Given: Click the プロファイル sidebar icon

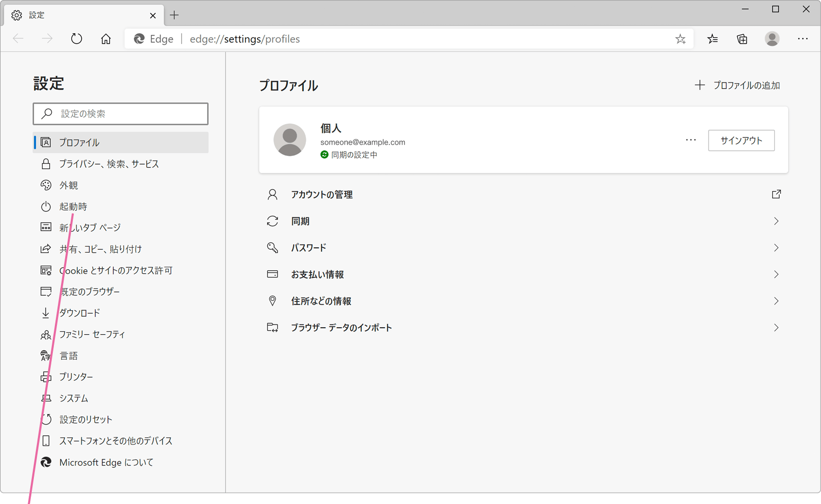Looking at the screenshot, I should tap(46, 143).
